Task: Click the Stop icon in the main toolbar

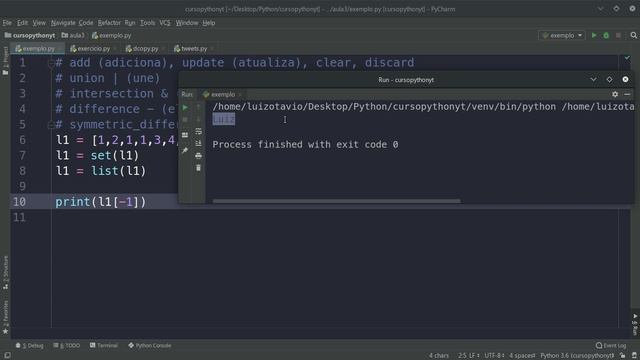Action: (x=618, y=36)
